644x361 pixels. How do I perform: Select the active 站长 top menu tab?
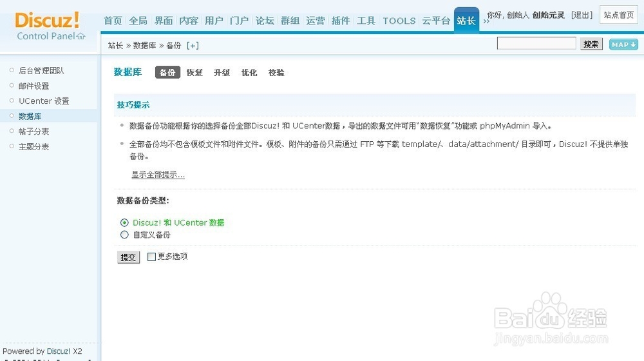click(466, 20)
